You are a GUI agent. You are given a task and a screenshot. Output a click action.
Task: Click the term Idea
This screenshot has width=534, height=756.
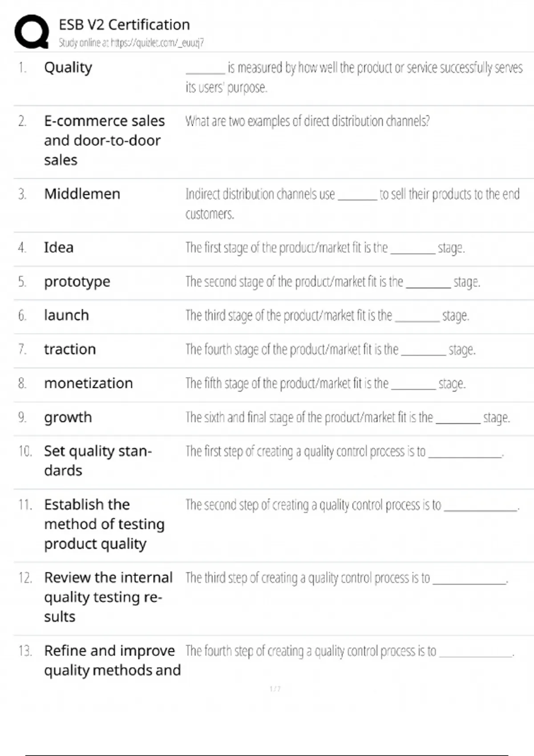[x=59, y=247]
